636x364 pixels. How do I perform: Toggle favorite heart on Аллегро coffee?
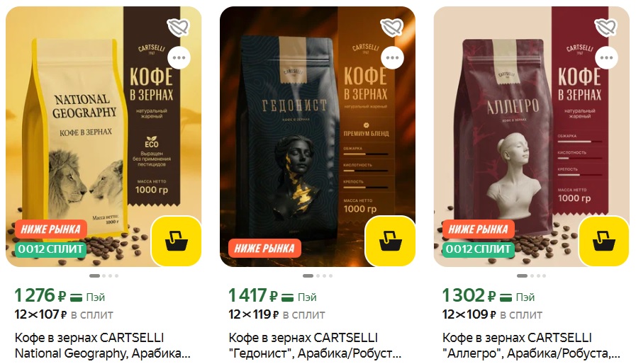pos(606,27)
